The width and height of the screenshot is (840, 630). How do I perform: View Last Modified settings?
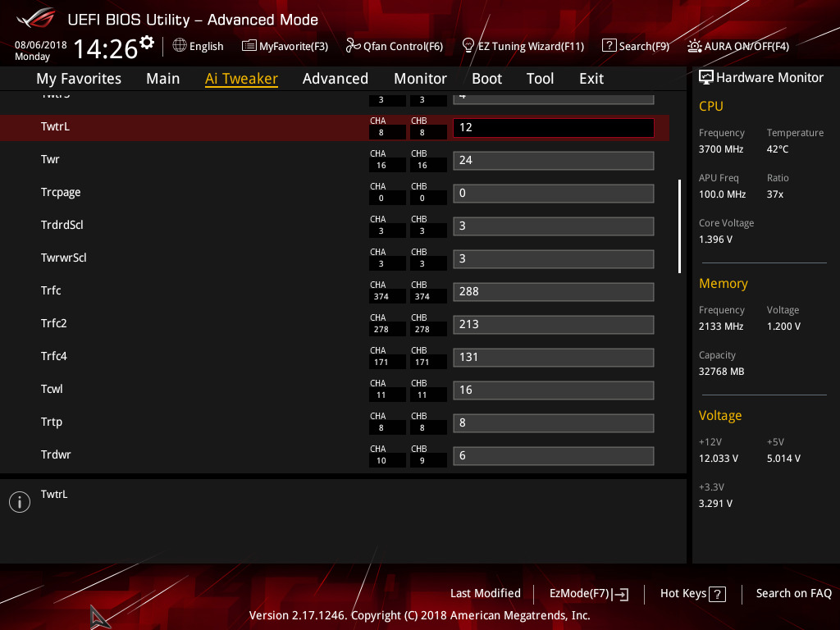pyautogui.click(x=486, y=594)
